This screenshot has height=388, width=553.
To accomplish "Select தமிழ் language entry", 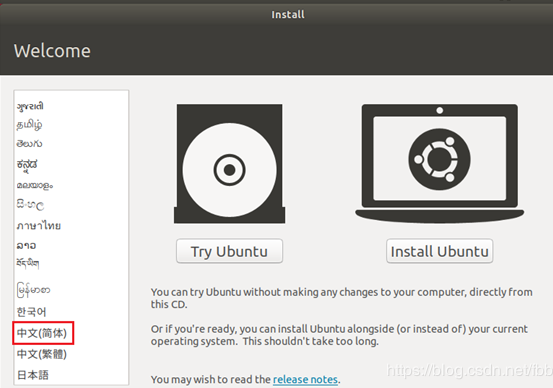I will click(x=29, y=125).
